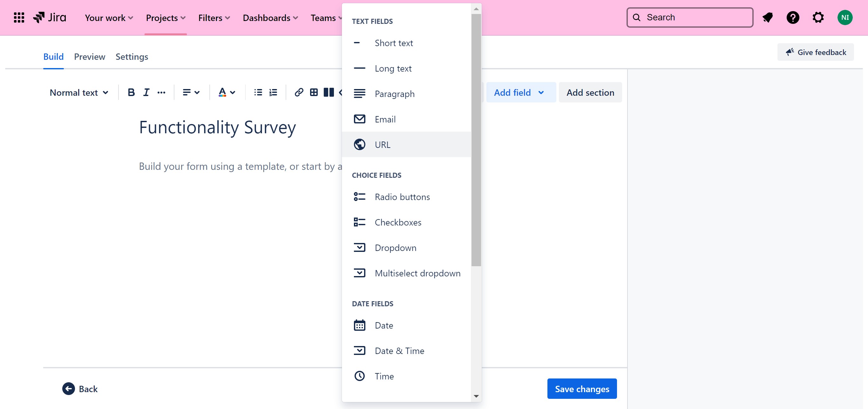Expand the Normal text style dropdown
The width and height of the screenshot is (868, 409).
click(79, 92)
